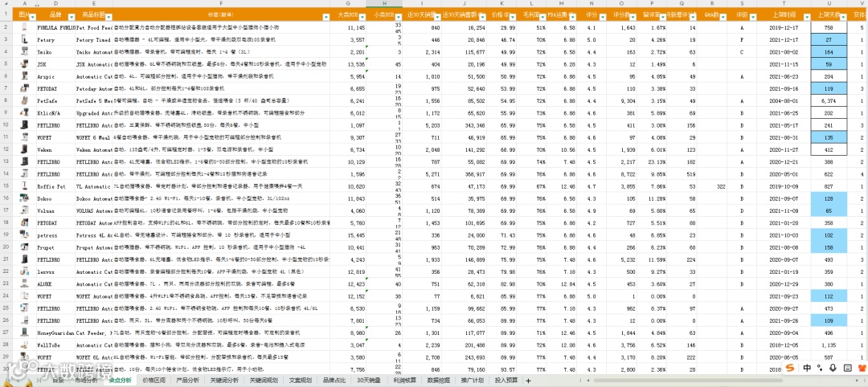Open the 上架天数 filter dropdown
868x387 pixels.
[x=842, y=17]
